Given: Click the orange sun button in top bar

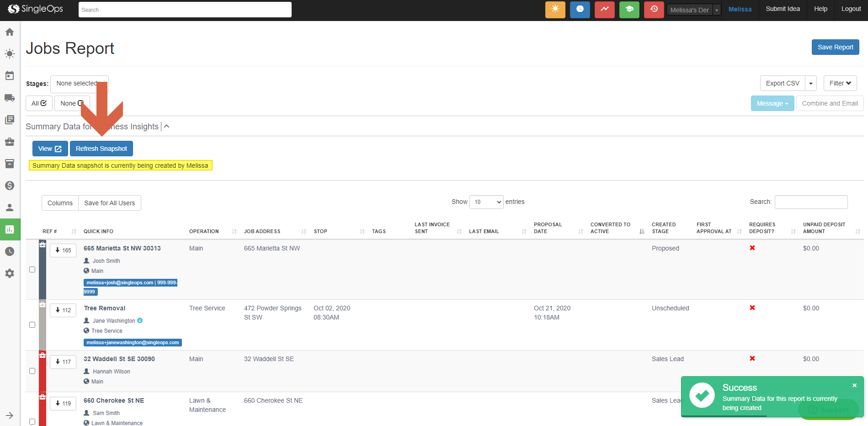Looking at the screenshot, I should [x=555, y=10].
